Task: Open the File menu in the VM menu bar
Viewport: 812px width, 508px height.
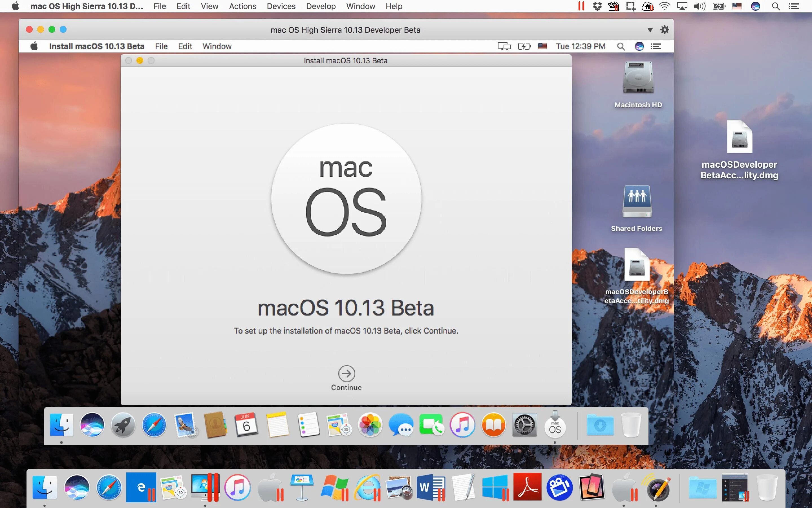Action: (x=161, y=46)
